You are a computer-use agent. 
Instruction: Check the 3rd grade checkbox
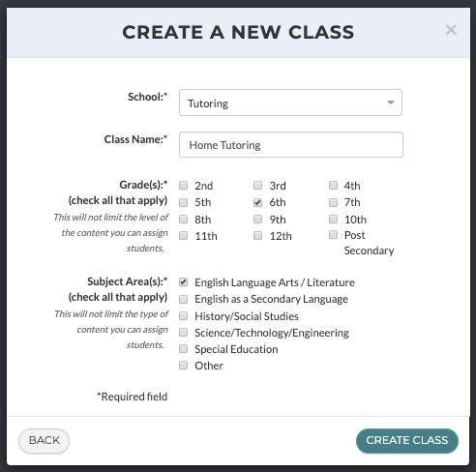(x=257, y=186)
